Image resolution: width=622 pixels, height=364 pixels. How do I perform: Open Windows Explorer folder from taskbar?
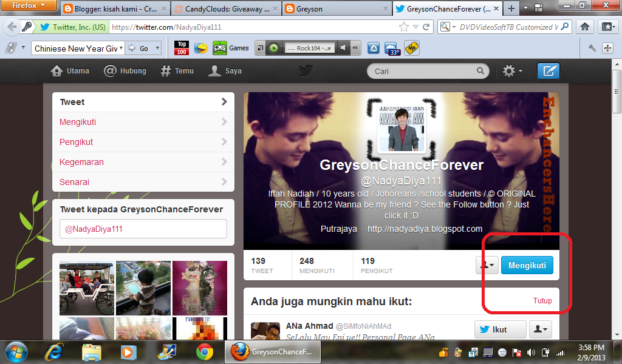tap(92, 352)
